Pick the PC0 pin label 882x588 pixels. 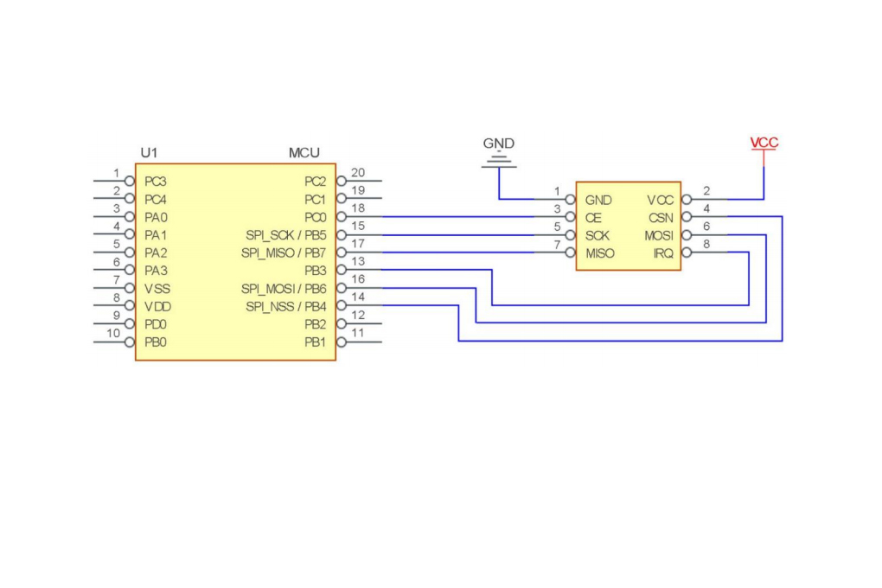(x=315, y=218)
